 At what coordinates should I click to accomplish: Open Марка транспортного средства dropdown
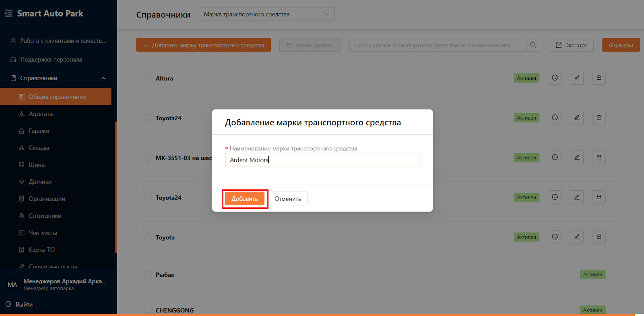(267, 14)
